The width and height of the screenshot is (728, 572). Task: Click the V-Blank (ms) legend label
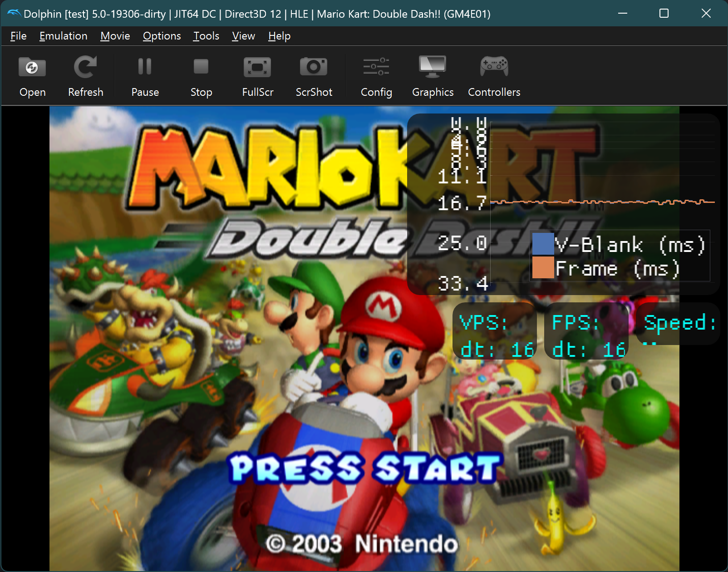pos(630,245)
